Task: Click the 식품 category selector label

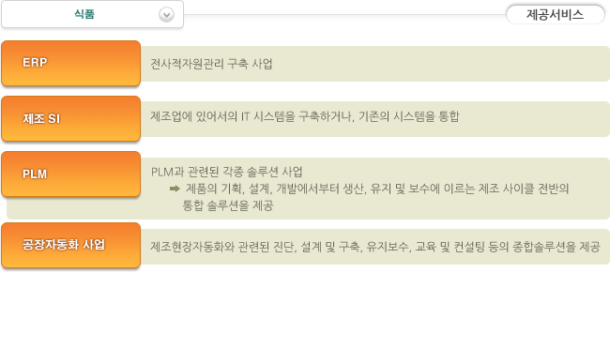Action: (84, 14)
